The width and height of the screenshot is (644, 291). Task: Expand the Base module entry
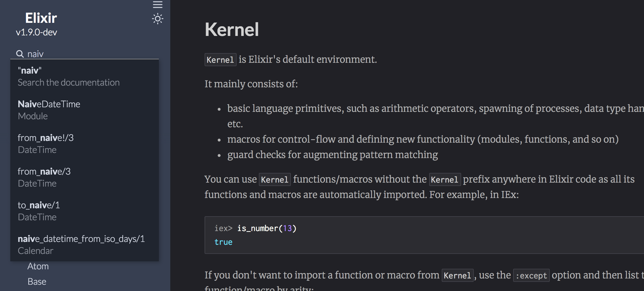(37, 281)
